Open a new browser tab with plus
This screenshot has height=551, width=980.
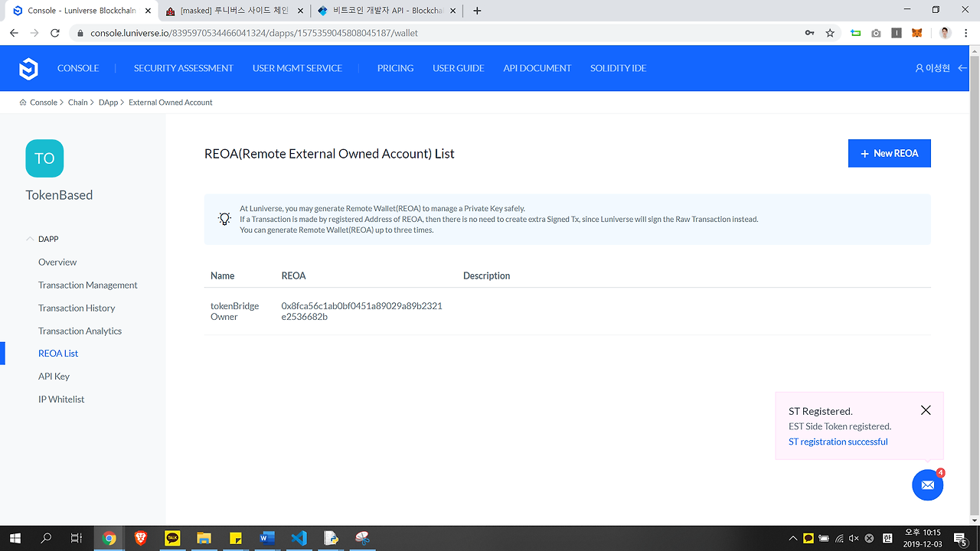(478, 11)
